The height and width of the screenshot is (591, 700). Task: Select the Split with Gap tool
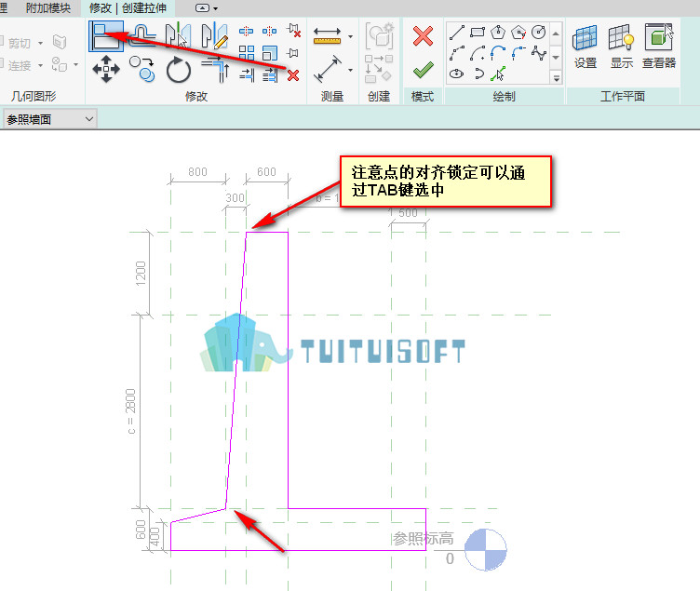click(x=269, y=31)
